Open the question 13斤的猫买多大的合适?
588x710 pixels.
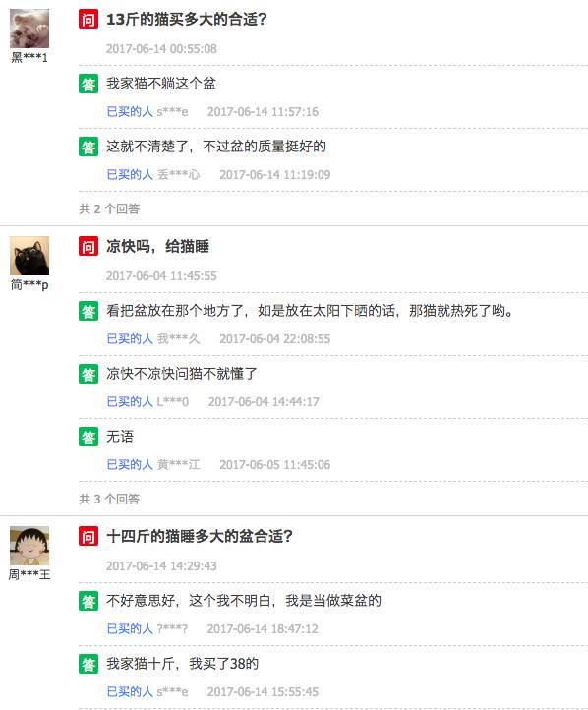tap(187, 19)
